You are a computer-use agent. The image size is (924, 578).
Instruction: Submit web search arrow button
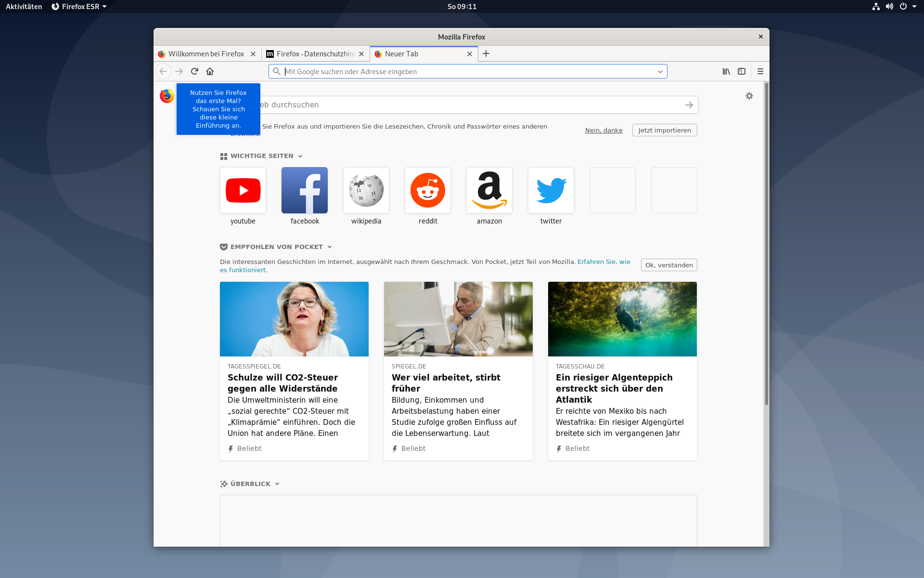(x=689, y=105)
